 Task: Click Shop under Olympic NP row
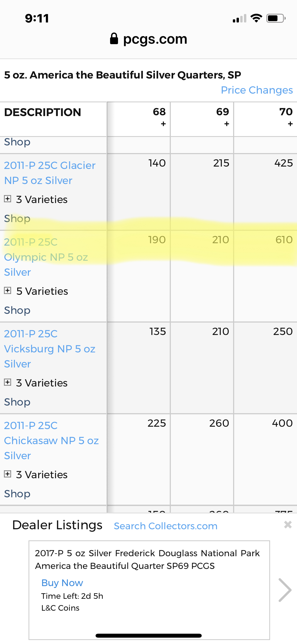tap(17, 310)
